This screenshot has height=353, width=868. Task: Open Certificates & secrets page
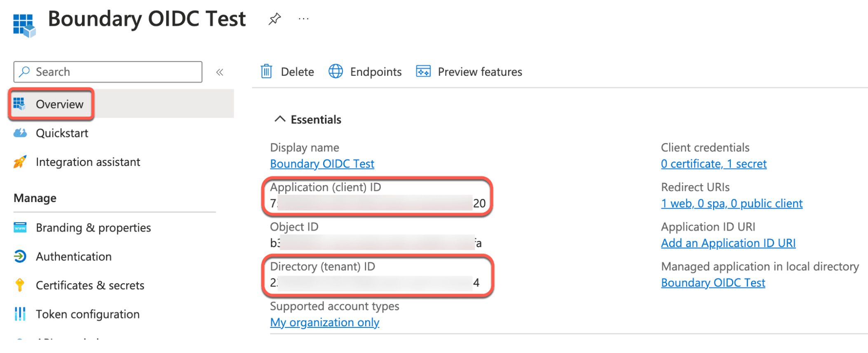90,285
